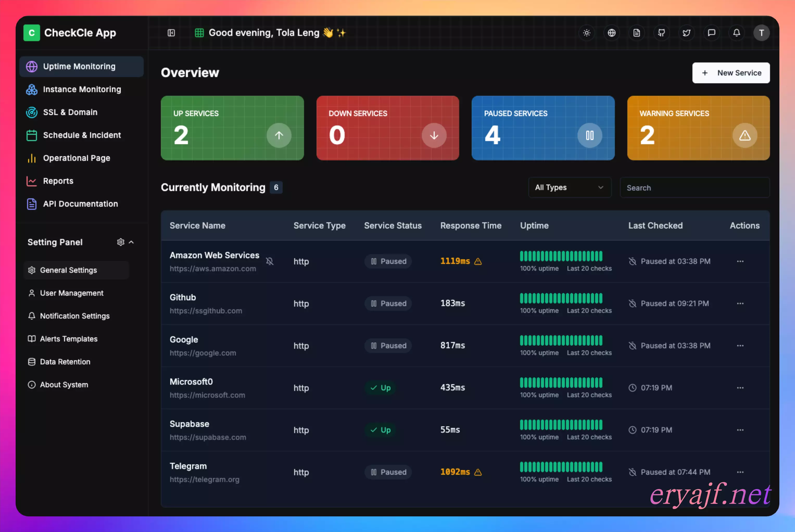Open Github service name

[183, 297]
